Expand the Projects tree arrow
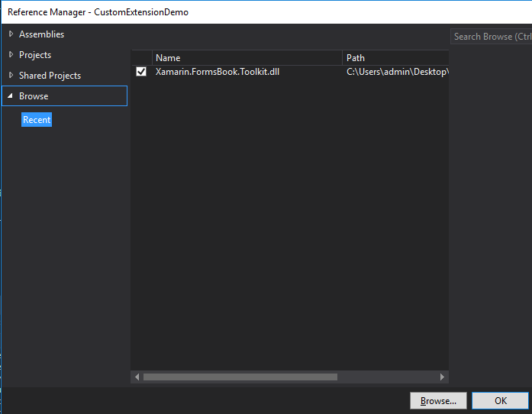Image resolution: width=532 pixels, height=414 pixels. [x=11, y=55]
